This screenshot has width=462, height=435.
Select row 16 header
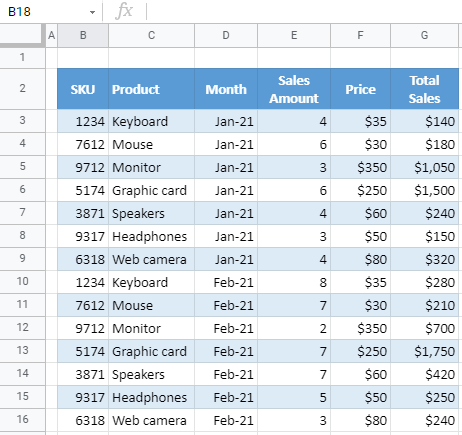[22, 420]
